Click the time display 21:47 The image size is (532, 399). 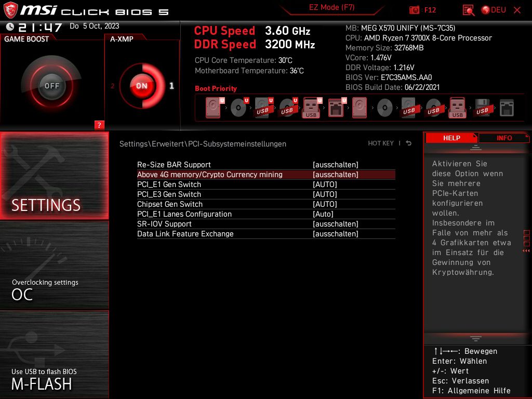(x=40, y=27)
